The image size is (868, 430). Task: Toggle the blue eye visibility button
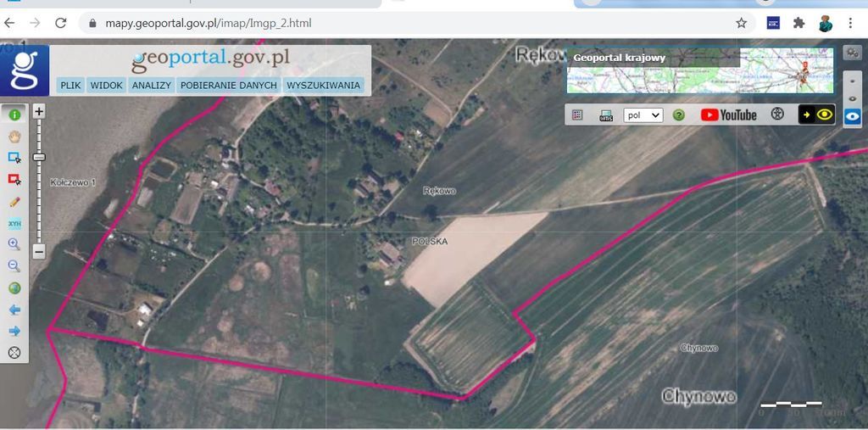tap(852, 116)
